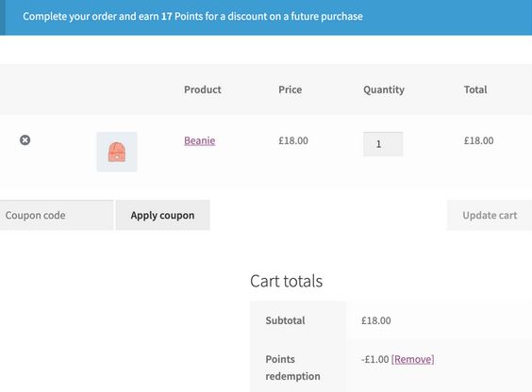The width and height of the screenshot is (532, 392).
Task: Click the Update cart button
Action: (x=490, y=215)
